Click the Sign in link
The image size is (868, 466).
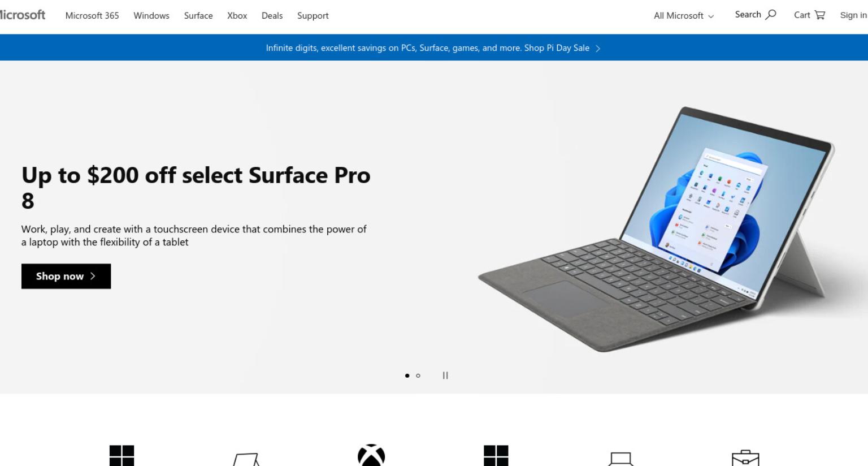[x=853, y=15]
